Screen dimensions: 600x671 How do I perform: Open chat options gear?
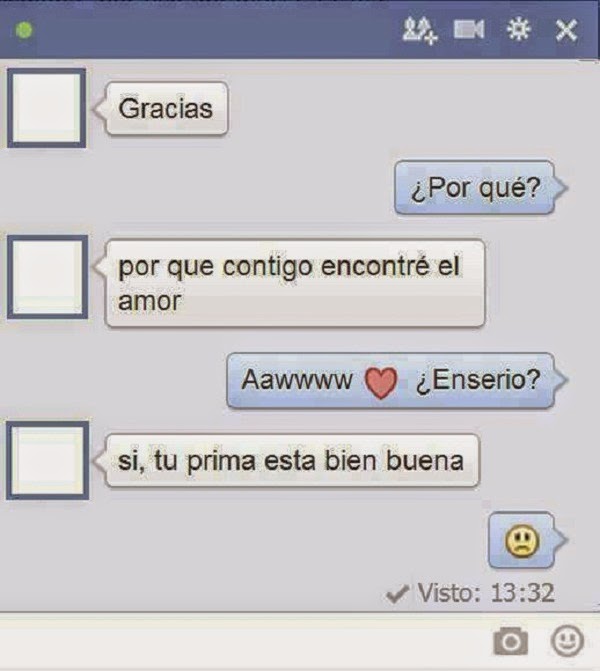(519, 30)
